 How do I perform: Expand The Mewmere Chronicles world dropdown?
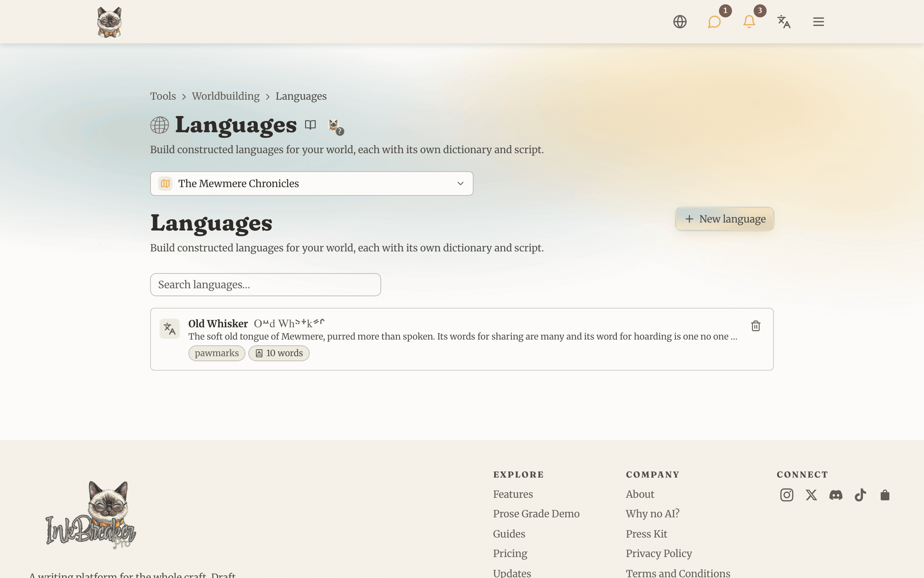coord(311,184)
